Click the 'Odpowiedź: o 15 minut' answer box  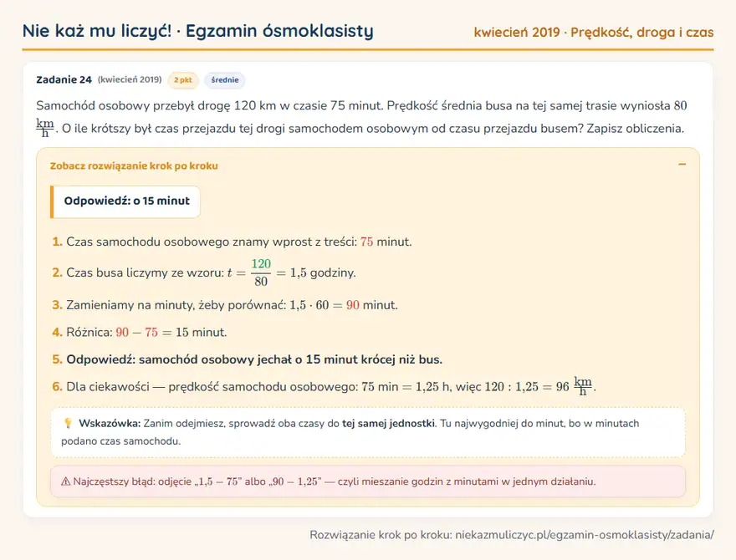125,201
